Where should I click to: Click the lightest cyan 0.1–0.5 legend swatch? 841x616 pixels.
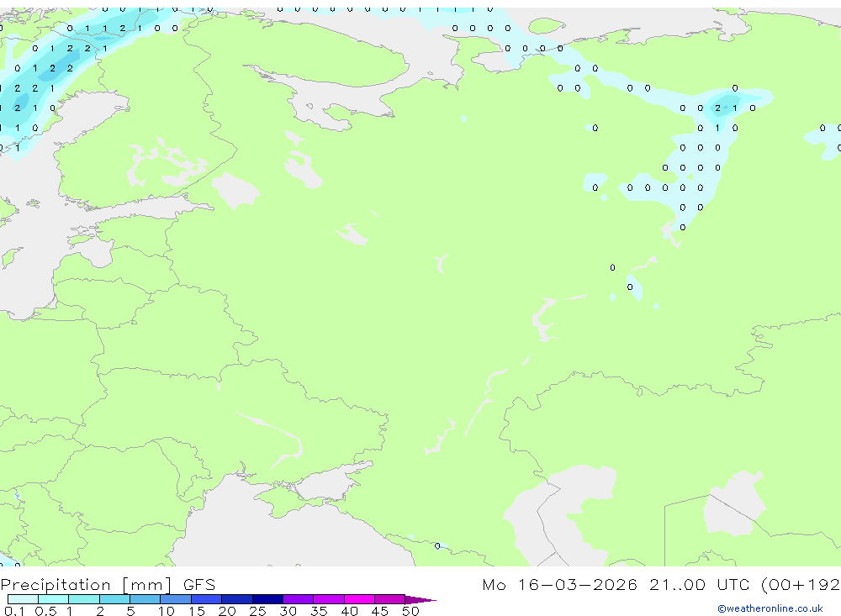(23, 599)
